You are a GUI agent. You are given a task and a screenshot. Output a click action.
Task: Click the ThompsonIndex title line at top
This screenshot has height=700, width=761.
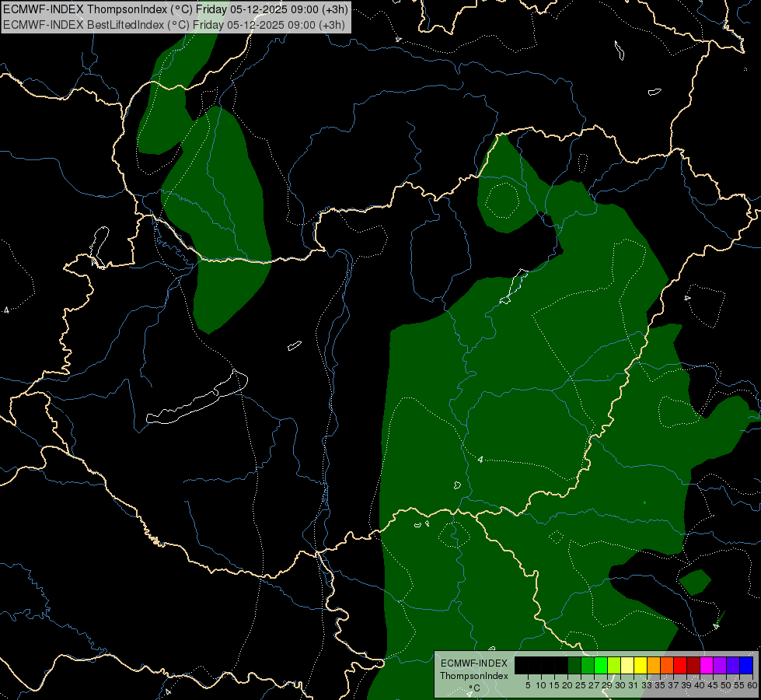[175, 9]
